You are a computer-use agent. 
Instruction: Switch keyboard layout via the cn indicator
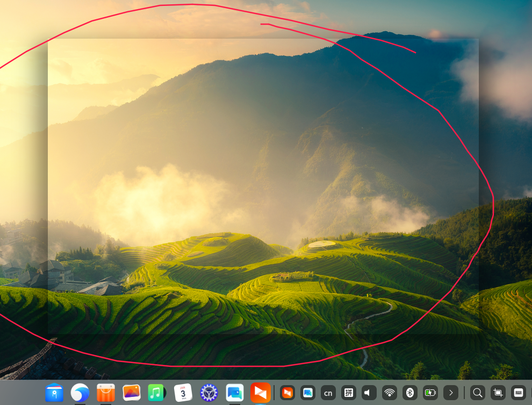coord(328,393)
